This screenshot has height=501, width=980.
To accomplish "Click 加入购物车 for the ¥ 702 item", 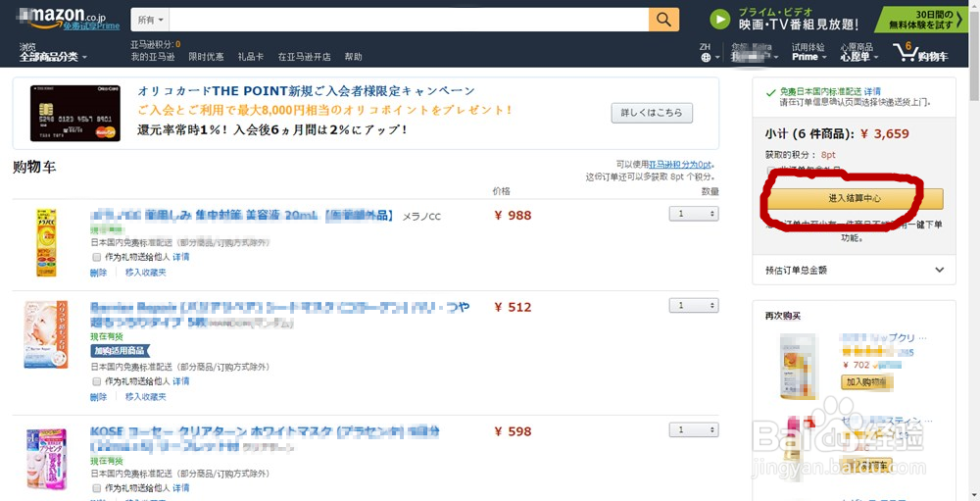I will pyautogui.click(x=866, y=382).
